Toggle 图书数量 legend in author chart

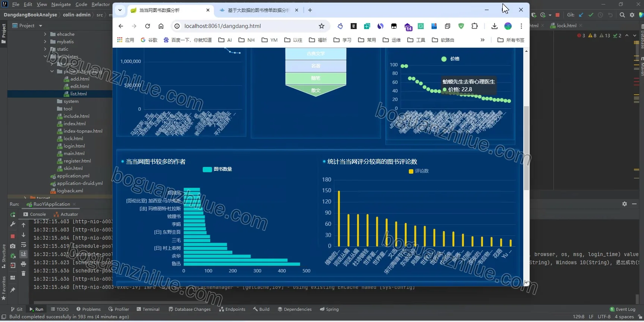(217, 169)
